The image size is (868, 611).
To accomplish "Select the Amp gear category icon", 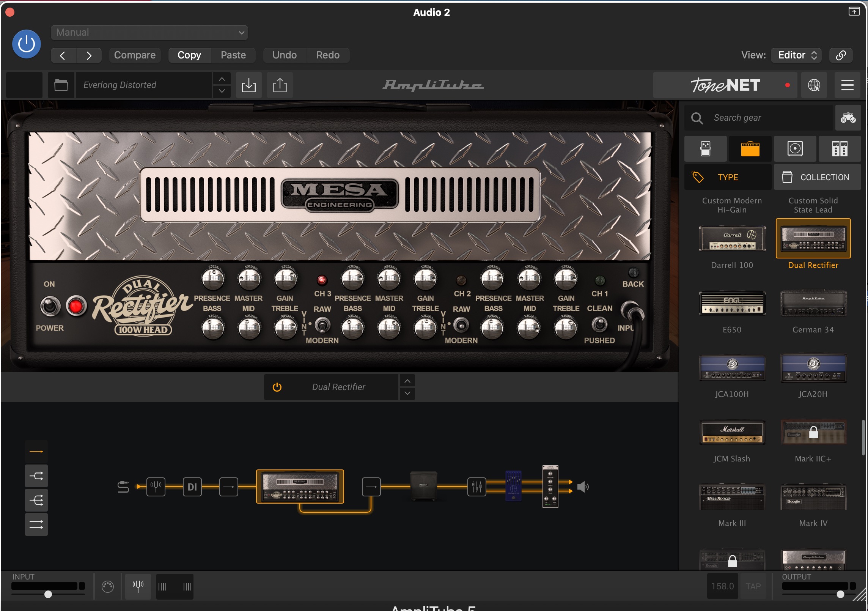I will pos(750,149).
